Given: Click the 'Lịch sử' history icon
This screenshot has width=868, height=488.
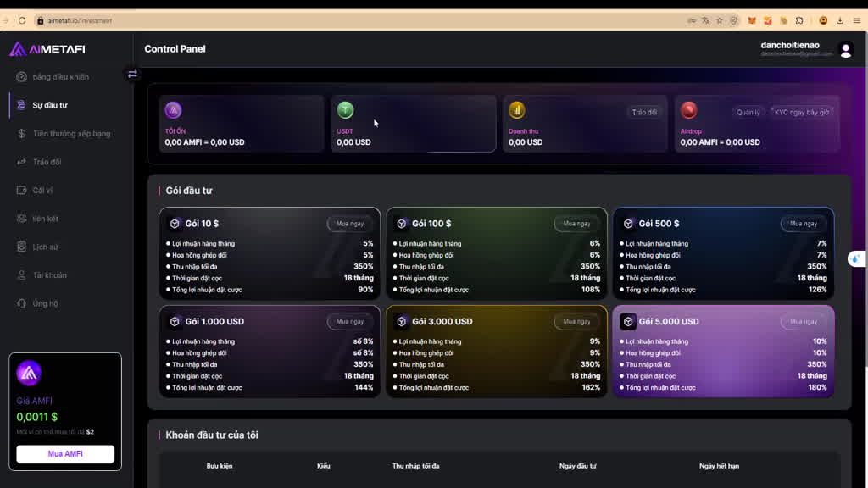Looking at the screenshot, I should point(22,247).
